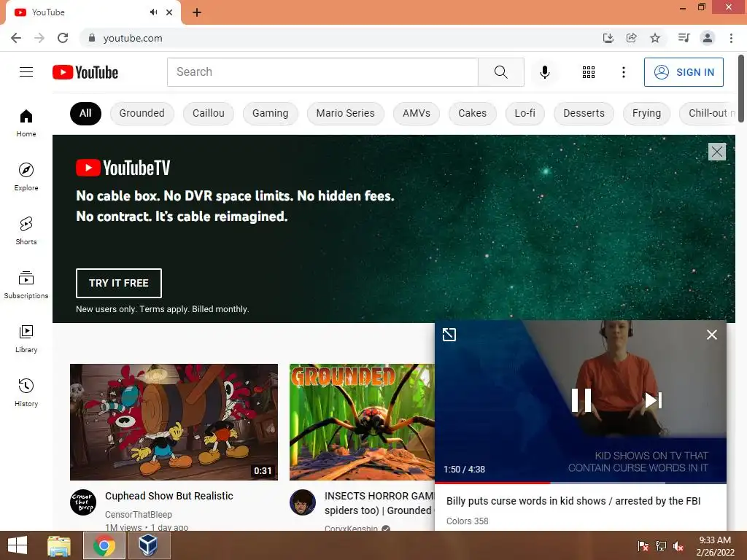Pause the miniplayer video
The image size is (747, 560).
pyautogui.click(x=581, y=400)
